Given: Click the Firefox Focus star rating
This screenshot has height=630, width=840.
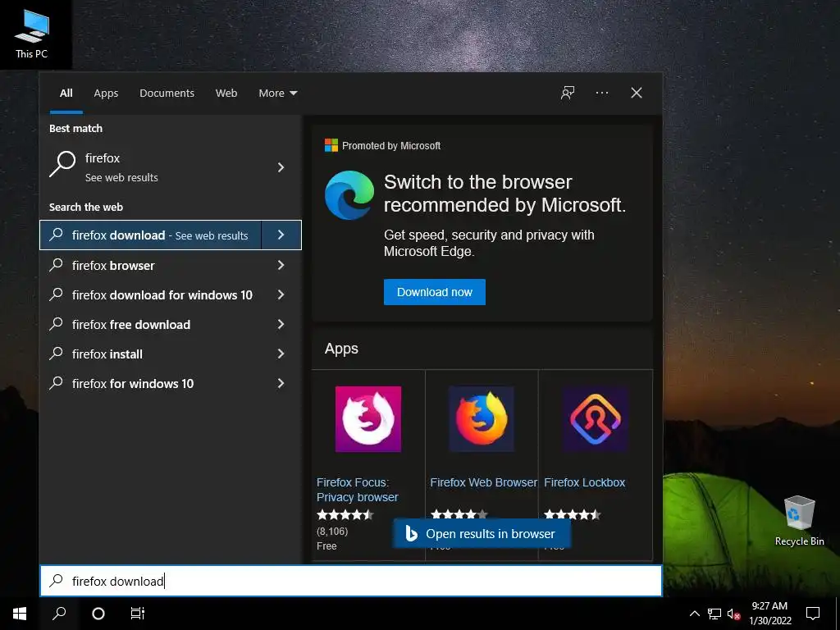Looking at the screenshot, I should pos(345,515).
